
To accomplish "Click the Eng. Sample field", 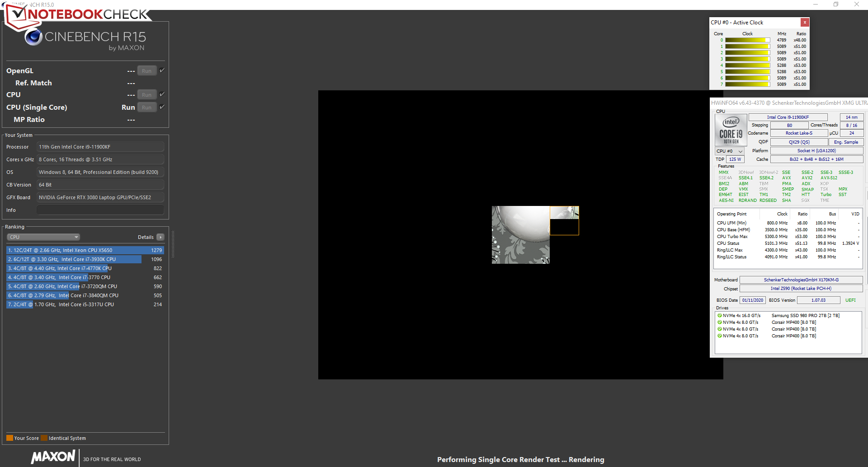I will 846,142.
